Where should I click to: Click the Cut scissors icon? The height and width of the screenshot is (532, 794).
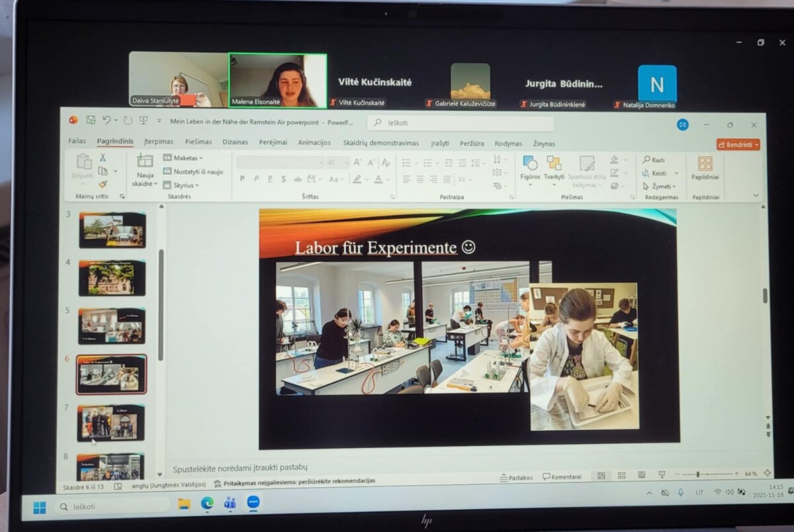(x=103, y=157)
